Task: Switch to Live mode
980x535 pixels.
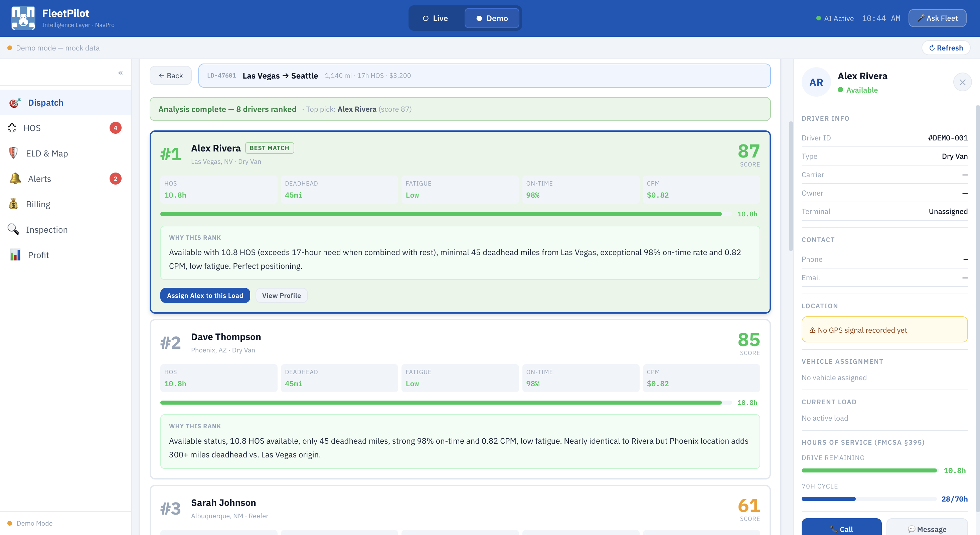Action: tap(436, 18)
